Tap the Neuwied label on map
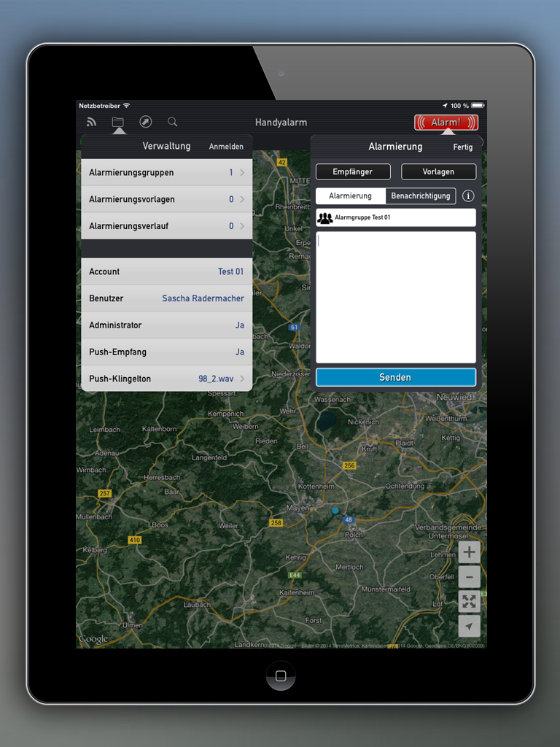 click(455, 397)
